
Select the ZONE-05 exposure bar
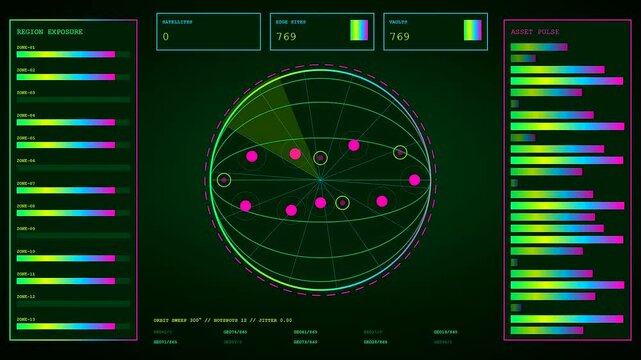point(73,145)
